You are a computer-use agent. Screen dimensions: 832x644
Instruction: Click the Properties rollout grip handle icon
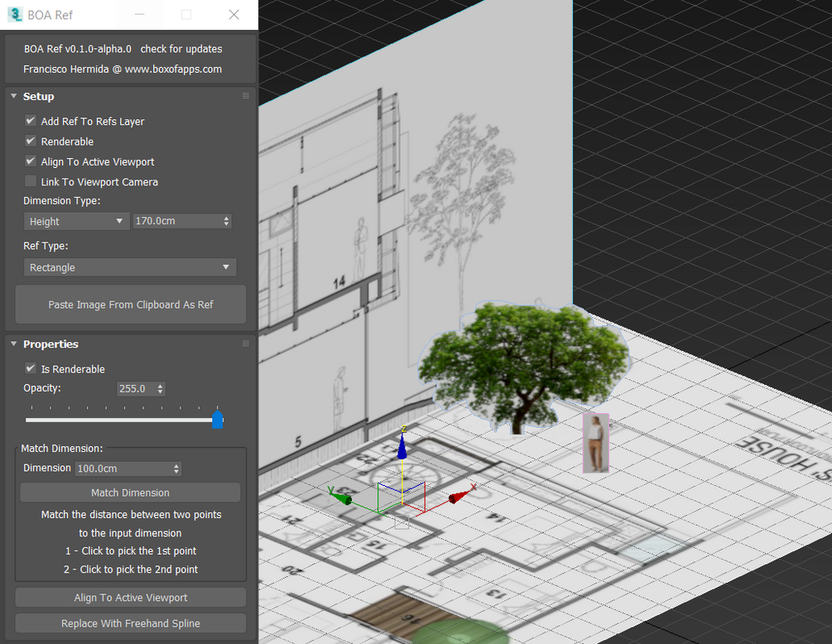tap(246, 344)
